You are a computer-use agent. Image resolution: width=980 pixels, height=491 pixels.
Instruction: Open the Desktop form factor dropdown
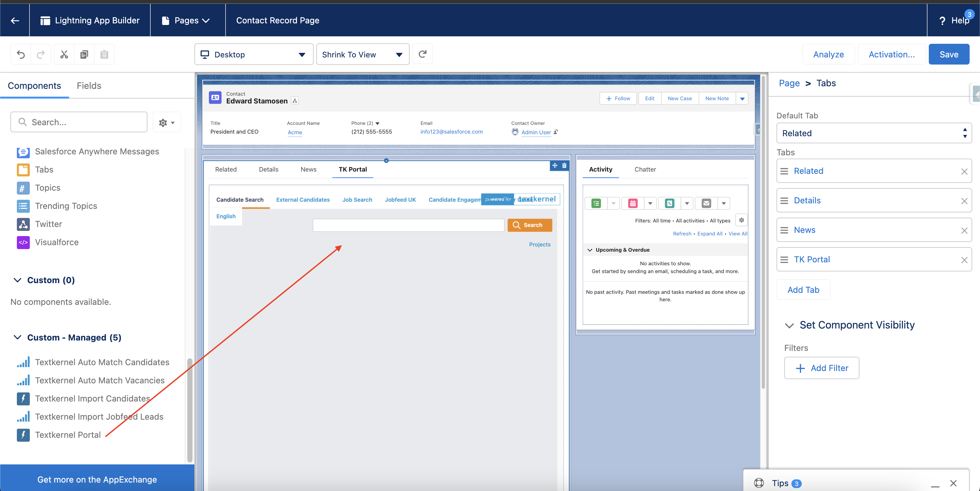coord(254,54)
